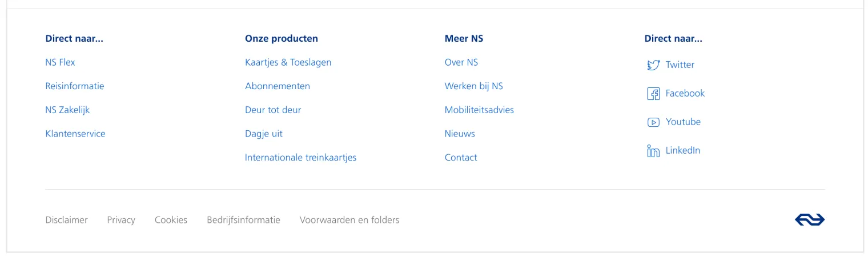The image size is (868, 256).
Task: Open the Contact link
Action: [x=461, y=158]
